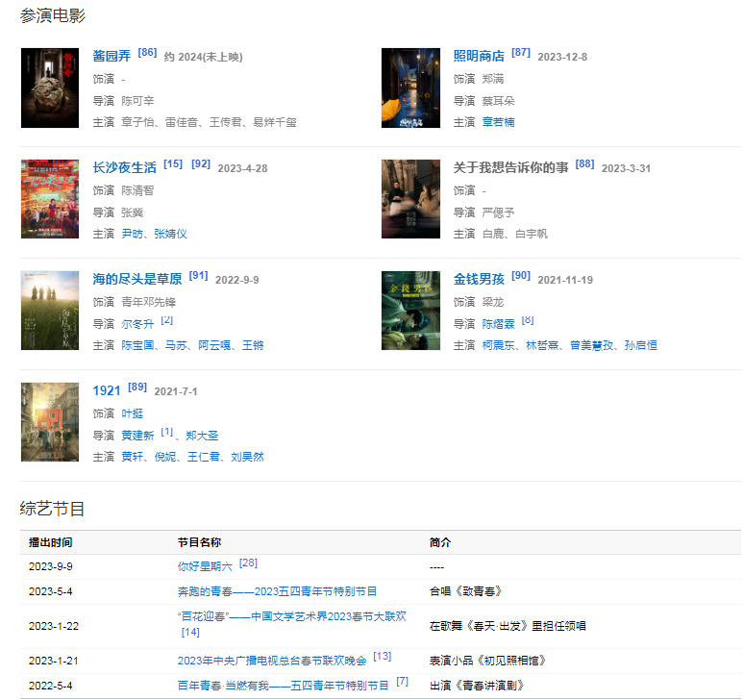This screenshot has width=743, height=700.
Task: Open director 陈耀霖 link
Action: [498, 324]
